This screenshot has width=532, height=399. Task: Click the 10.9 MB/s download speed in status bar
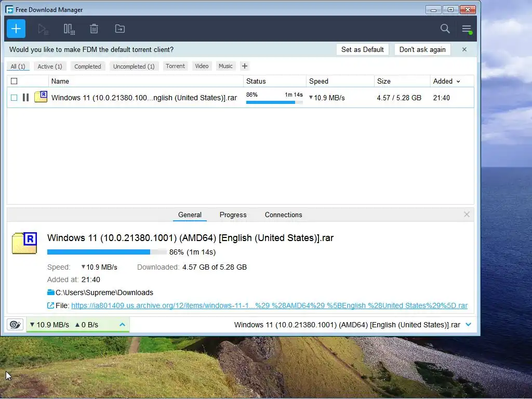click(49, 325)
